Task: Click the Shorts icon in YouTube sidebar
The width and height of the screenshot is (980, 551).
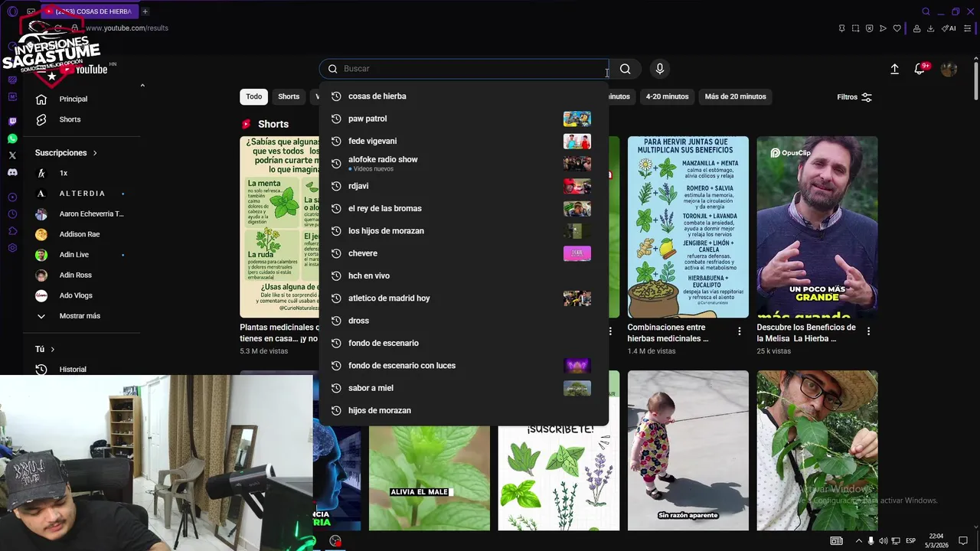Action: [x=41, y=119]
